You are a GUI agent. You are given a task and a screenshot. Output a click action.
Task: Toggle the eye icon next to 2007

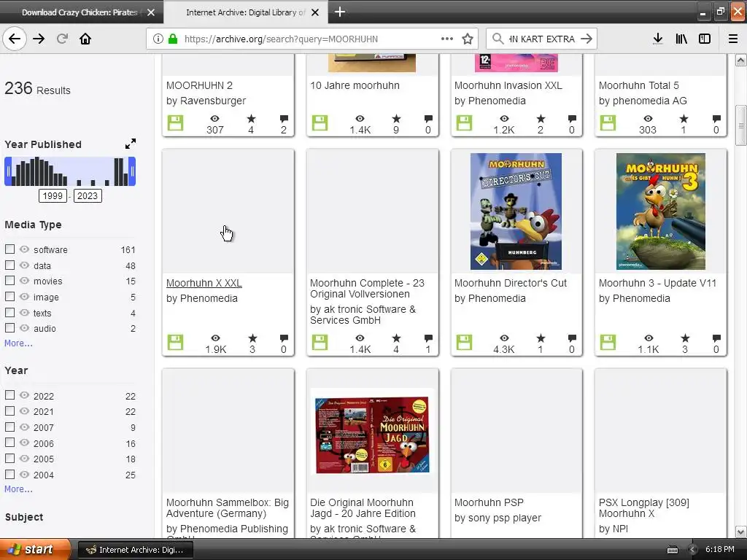tap(24, 427)
